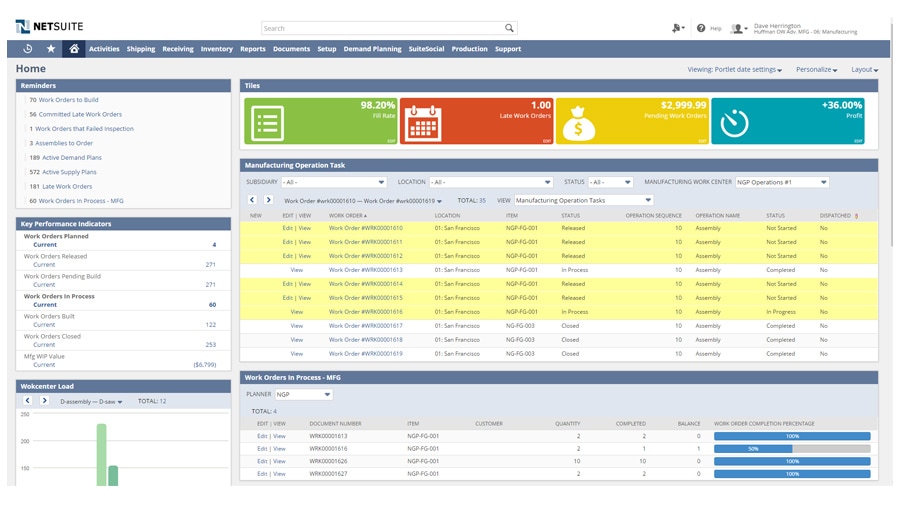Click the 100% completion bar for WRK00001613
Screen dimensions: 900x523
pyautogui.click(x=792, y=436)
